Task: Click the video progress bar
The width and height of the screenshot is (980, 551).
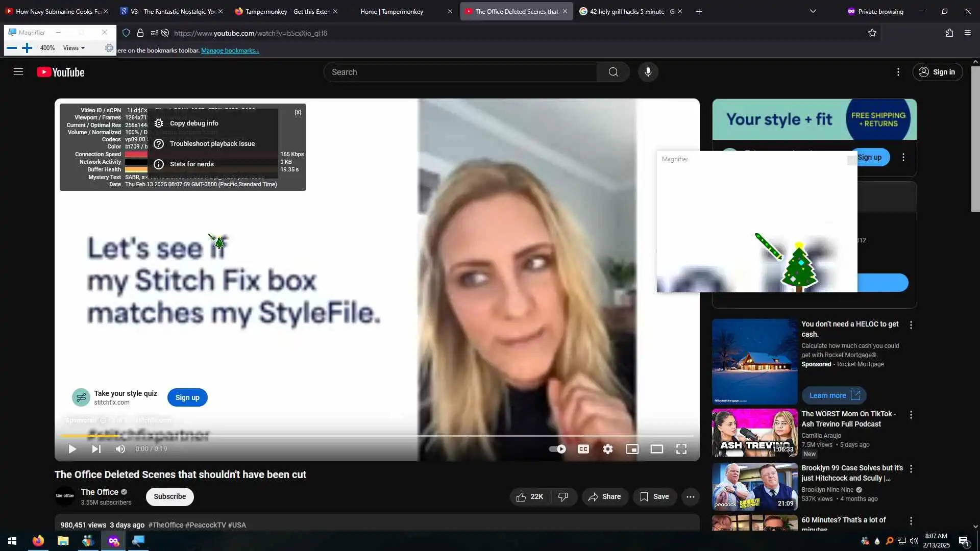Action: pos(377,436)
